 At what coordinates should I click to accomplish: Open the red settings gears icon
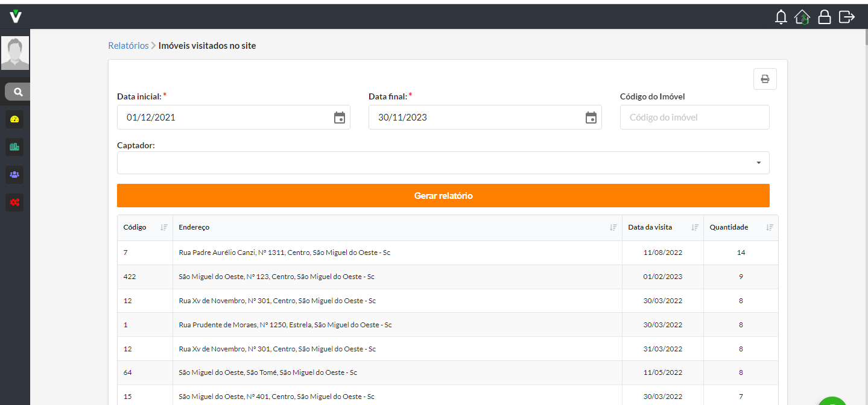tap(15, 202)
